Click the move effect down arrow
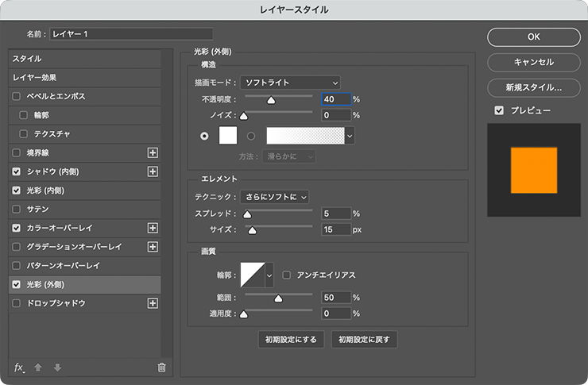The image size is (588, 385). 56,367
